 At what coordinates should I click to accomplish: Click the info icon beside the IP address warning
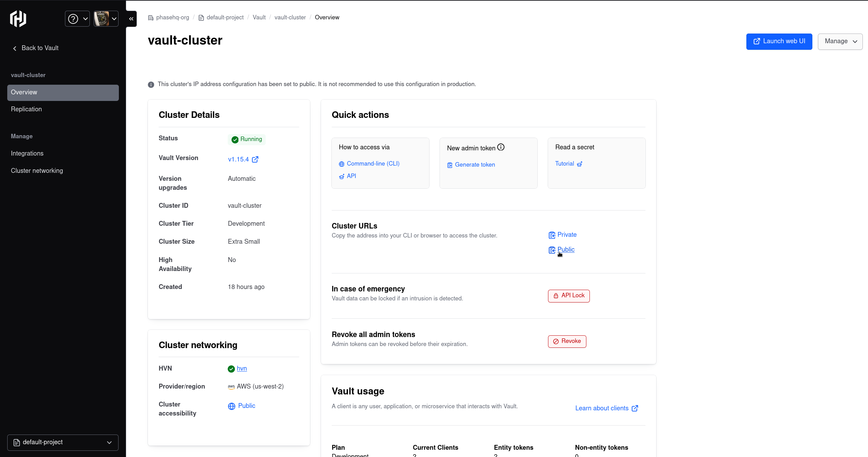pyautogui.click(x=151, y=85)
